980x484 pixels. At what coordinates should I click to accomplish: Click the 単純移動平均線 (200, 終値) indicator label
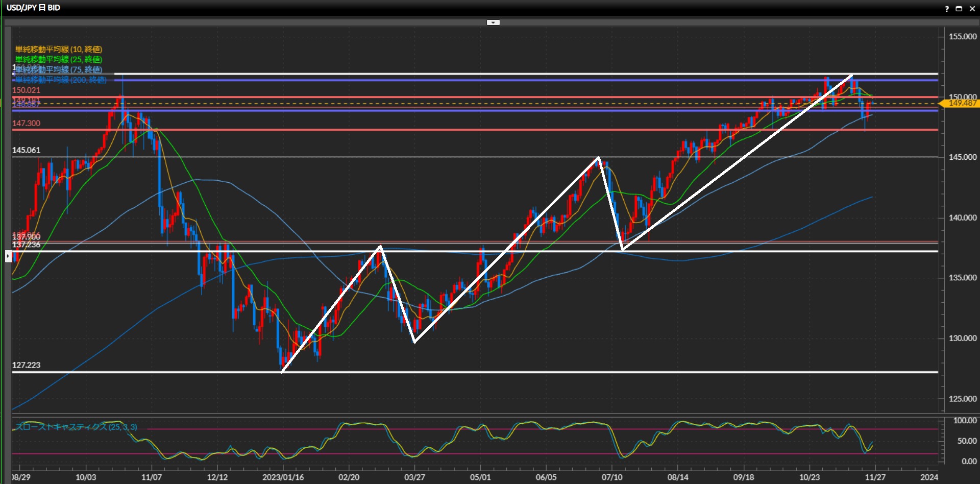(61, 80)
